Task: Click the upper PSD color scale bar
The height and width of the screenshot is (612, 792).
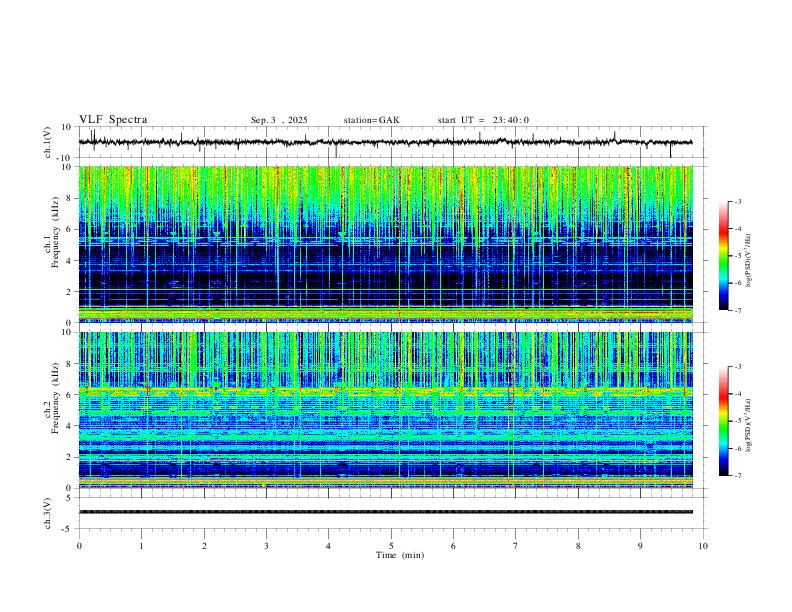Action: point(724,256)
